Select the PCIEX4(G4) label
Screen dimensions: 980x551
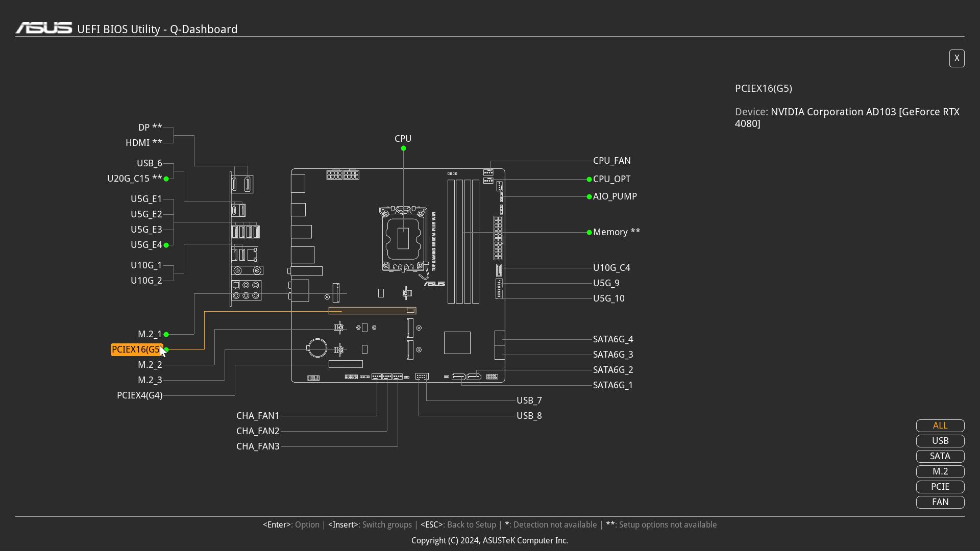[x=140, y=395]
